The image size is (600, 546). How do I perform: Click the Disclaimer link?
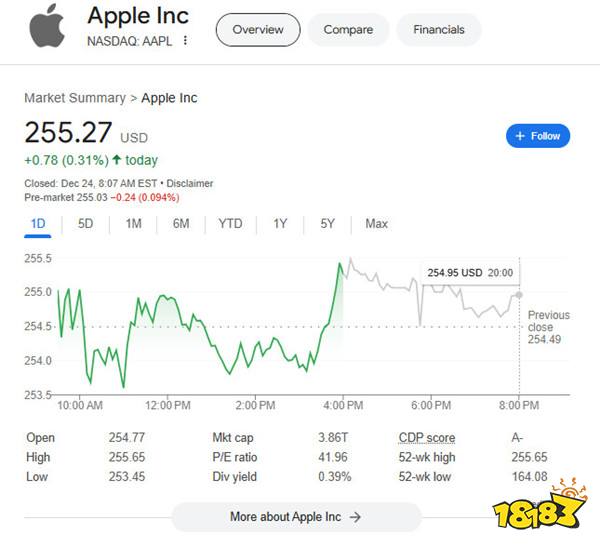pos(190,184)
